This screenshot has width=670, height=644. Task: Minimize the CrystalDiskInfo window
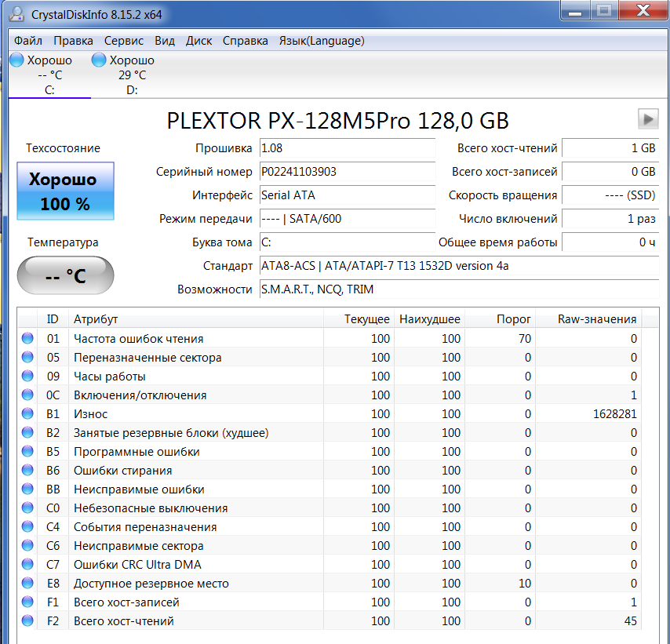coord(575,10)
